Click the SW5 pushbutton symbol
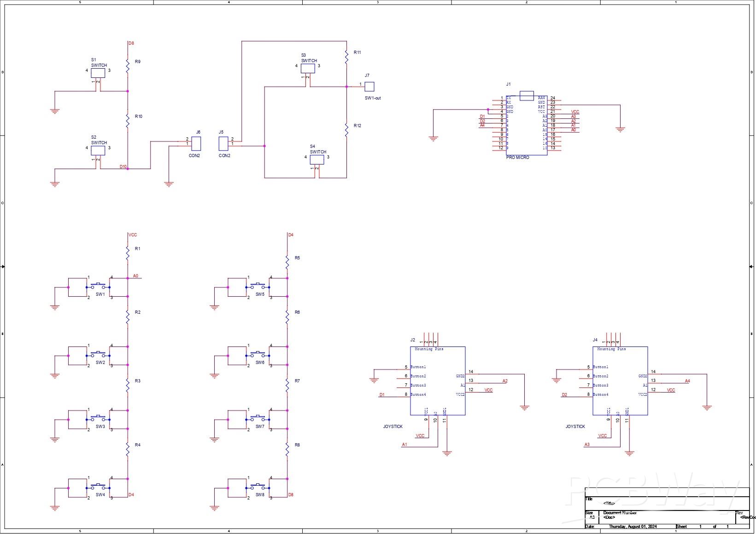Screen dimensions: 756x534 (x=258, y=287)
